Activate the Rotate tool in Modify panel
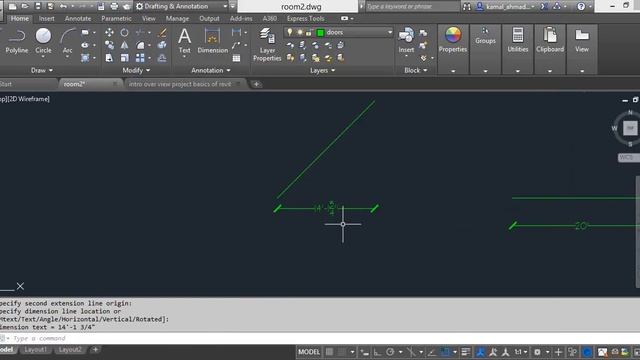This screenshot has height=360, width=640. pos(124,32)
